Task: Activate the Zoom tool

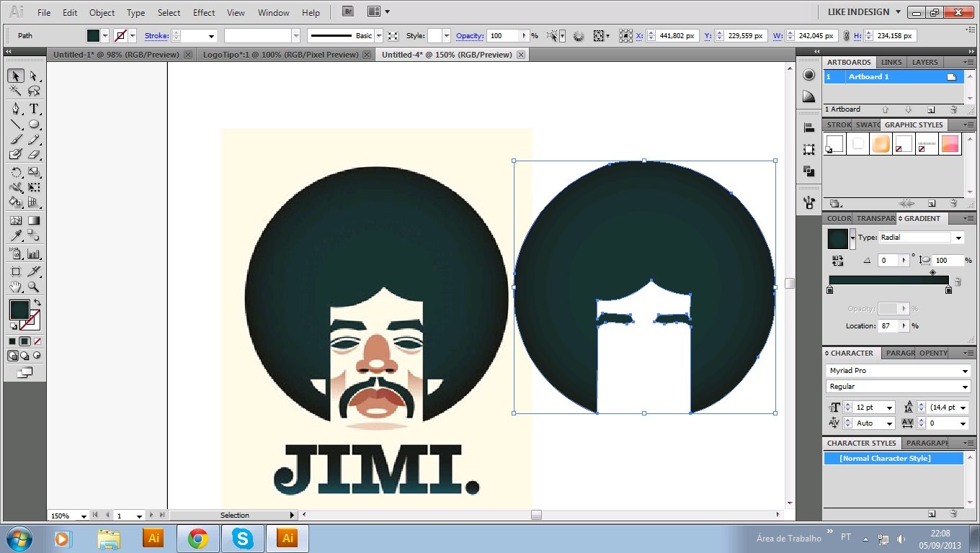Action: 34,287
